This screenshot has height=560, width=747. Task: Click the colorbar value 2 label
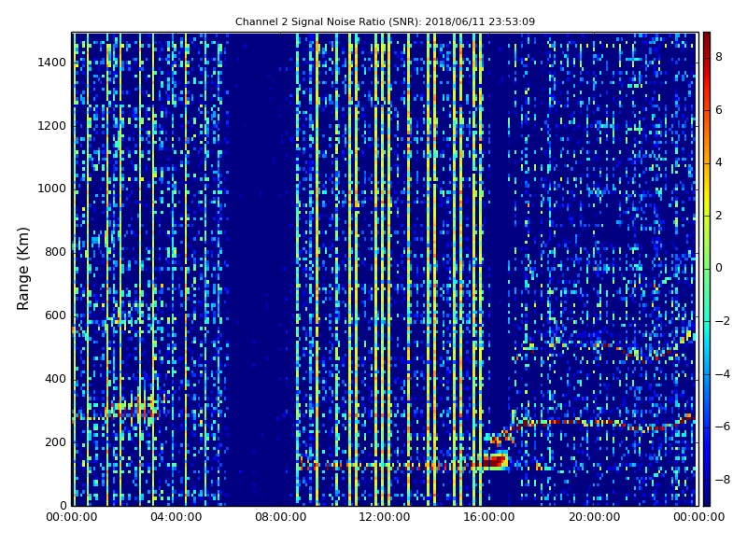coord(719,216)
